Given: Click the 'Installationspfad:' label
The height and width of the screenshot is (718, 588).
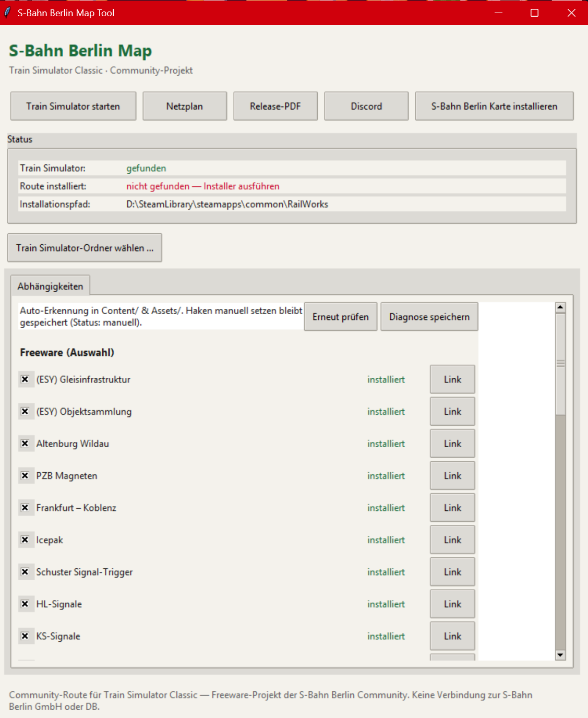Looking at the screenshot, I should pos(55,204).
